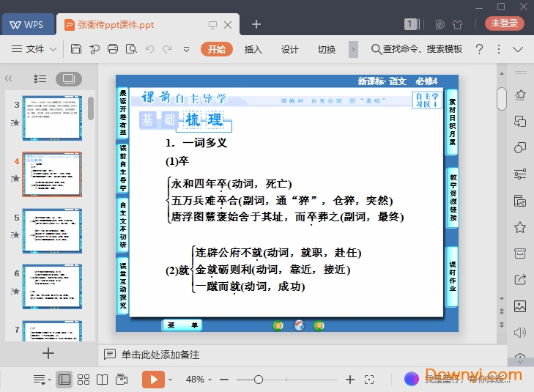Click the export to PDF icon
534x392 pixels.
pos(94,49)
